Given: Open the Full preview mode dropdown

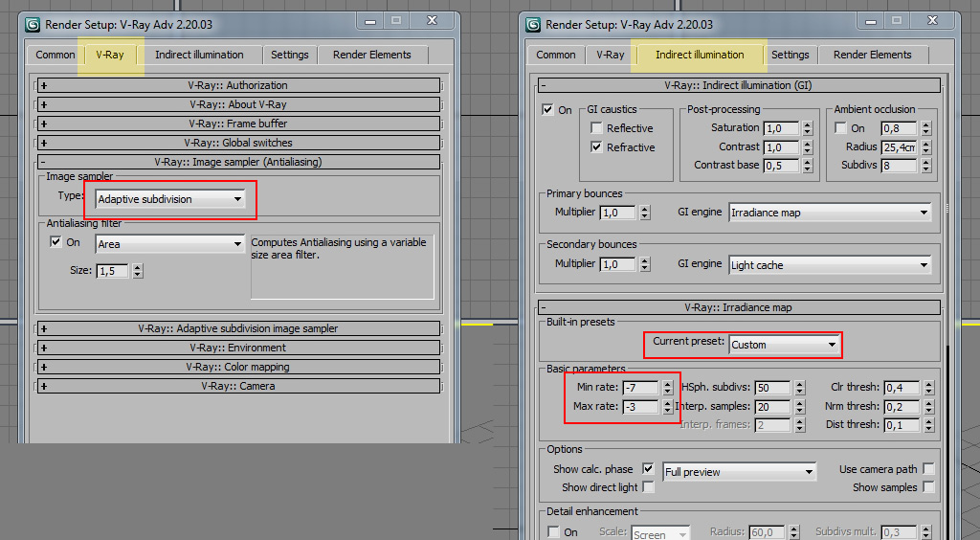Looking at the screenshot, I should click(740, 472).
